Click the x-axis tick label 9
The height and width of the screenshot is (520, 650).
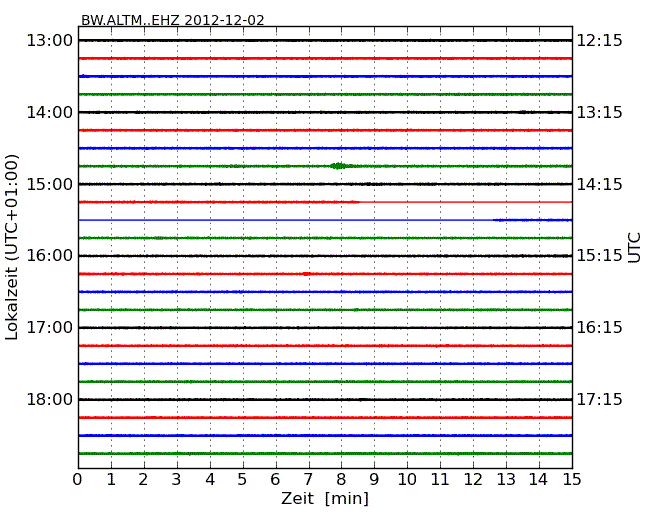[374, 480]
